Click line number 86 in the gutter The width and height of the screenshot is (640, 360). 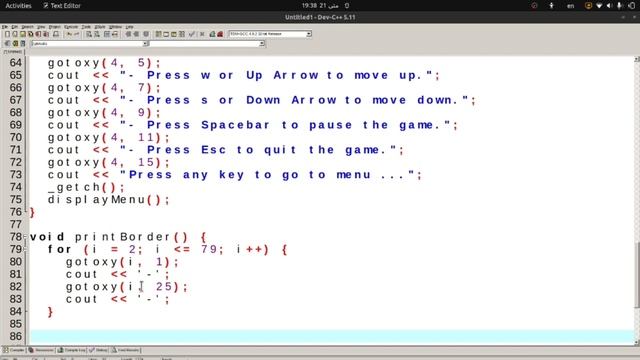(16, 336)
